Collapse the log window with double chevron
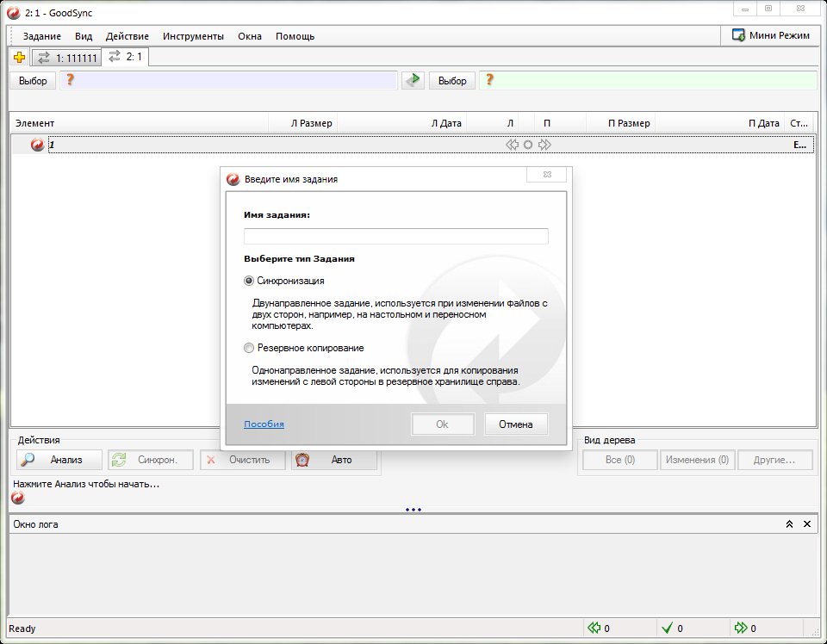Image resolution: width=827 pixels, height=644 pixels. point(789,524)
